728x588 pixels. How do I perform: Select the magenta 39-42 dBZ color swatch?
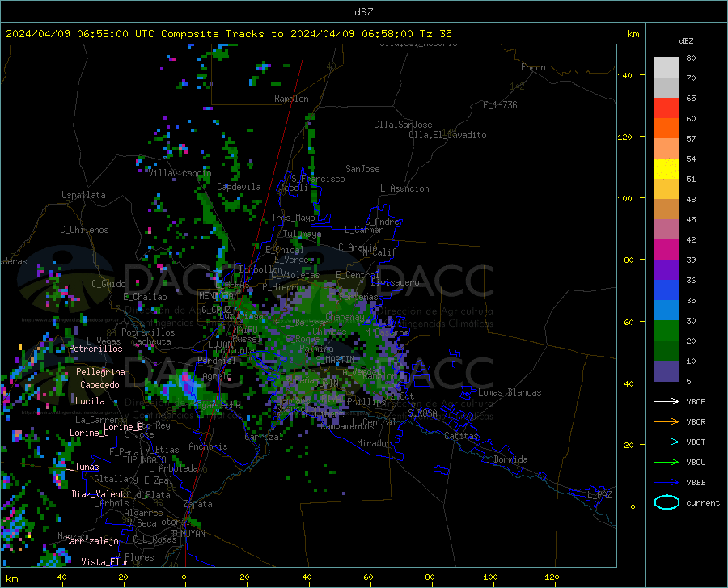pyautogui.click(x=667, y=250)
